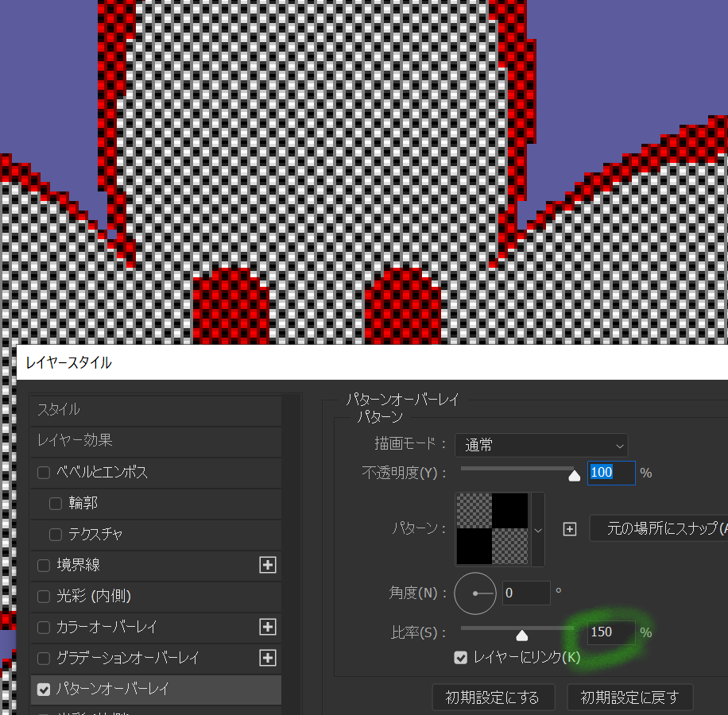Image resolution: width=728 pixels, height=715 pixels.
Task: Click the 角度 angle dial
Action: tap(474, 593)
